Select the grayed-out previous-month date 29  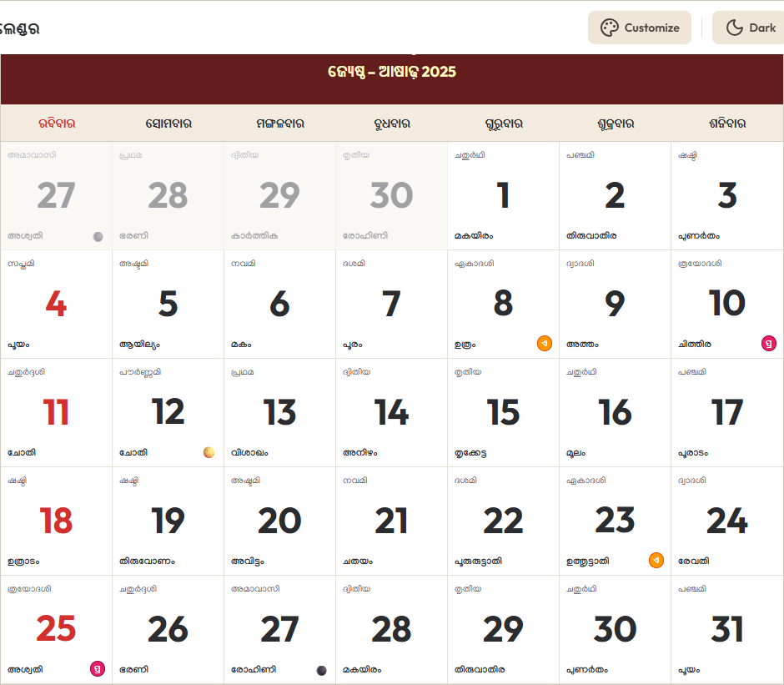tap(280, 195)
